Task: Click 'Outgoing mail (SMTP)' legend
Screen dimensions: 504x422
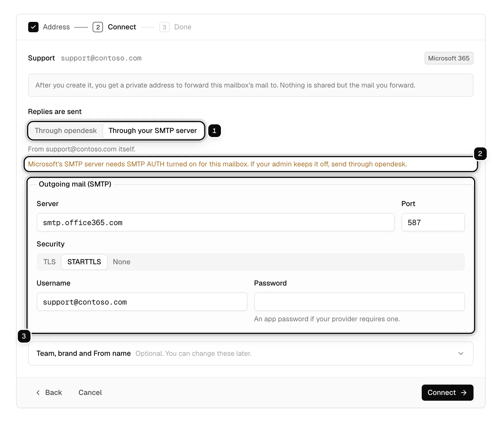Action: pos(75,184)
